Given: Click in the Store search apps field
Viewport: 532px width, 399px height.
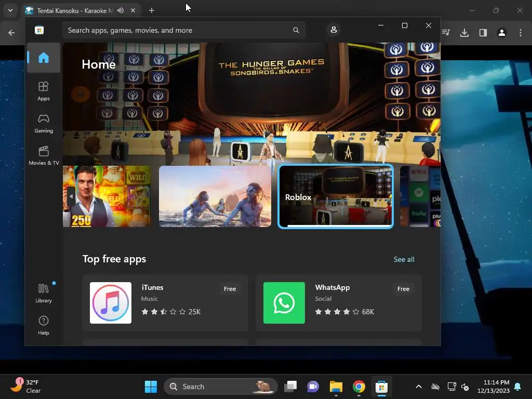Looking at the screenshot, I should pos(183,30).
